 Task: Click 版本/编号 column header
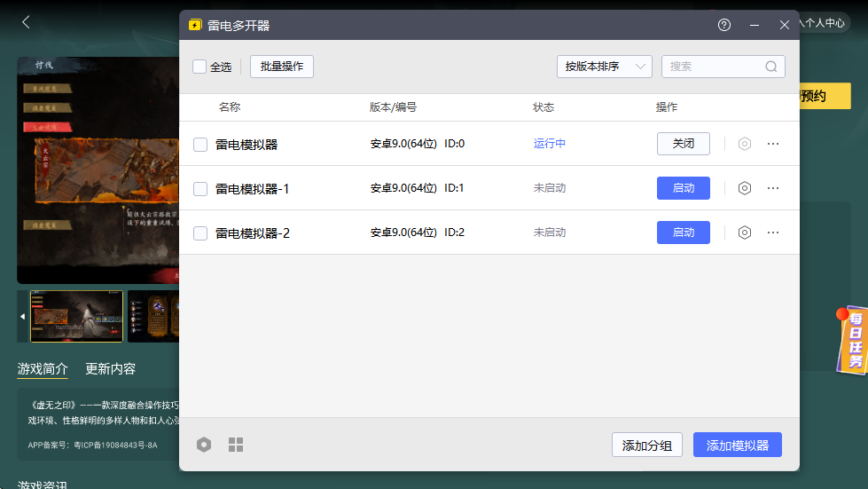pos(393,106)
